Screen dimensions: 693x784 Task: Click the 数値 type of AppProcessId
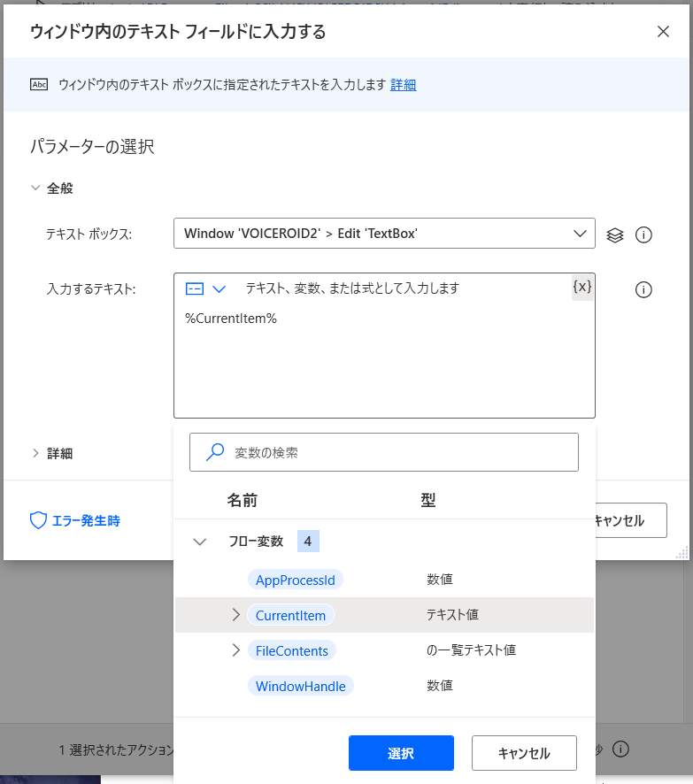click(x=440, y=579)
